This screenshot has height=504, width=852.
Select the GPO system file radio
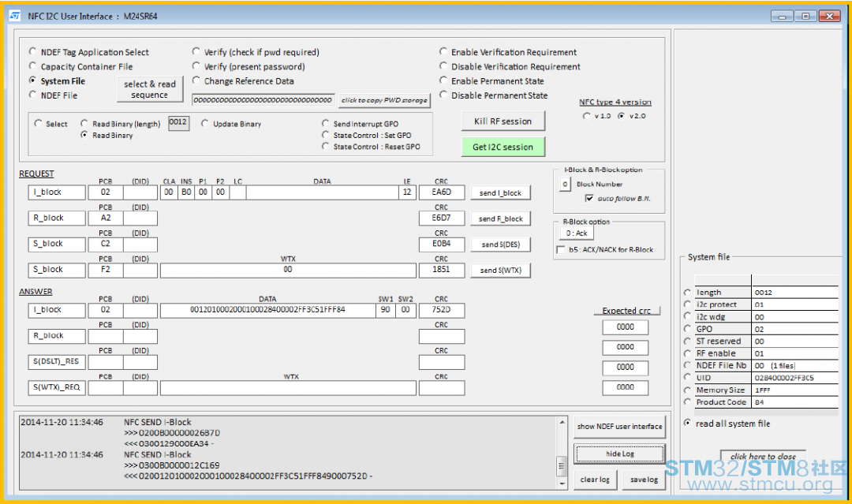point(687,329)
